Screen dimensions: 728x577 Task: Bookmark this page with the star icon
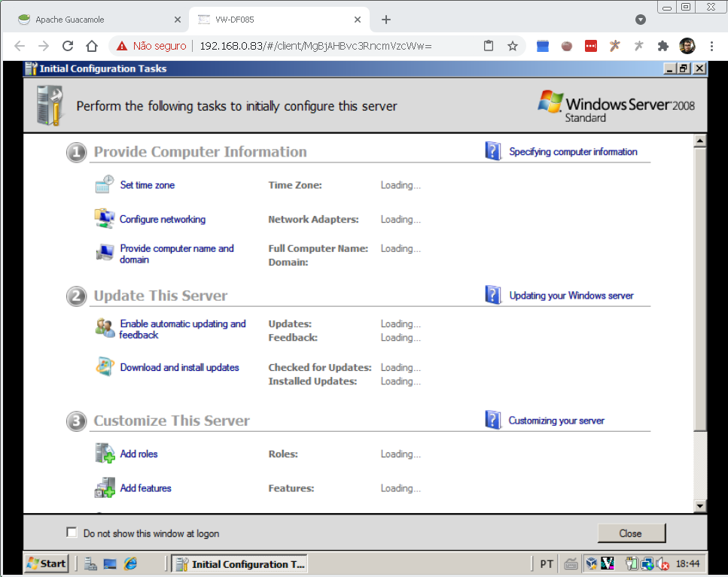(513, 46)
